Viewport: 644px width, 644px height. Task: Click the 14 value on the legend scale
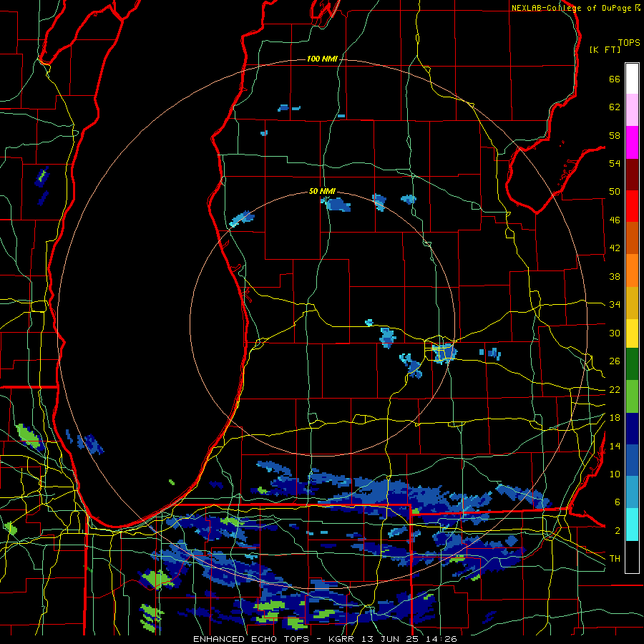click(x=615, y=446)
